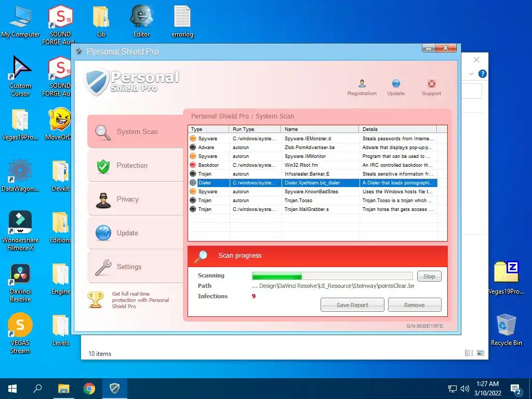Launch Chrome from the taskbar
This screenshot has height=399, width=532.
point(89,389)
